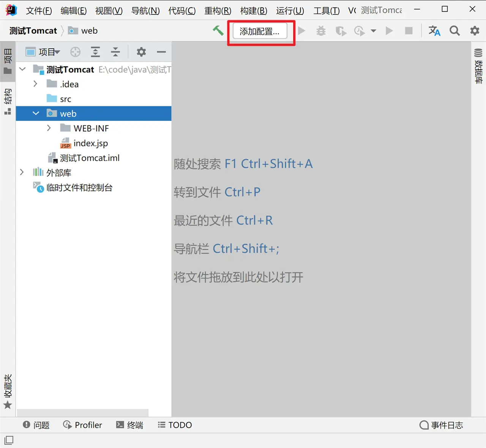The width and height of the screenshot is (486, 448).
Task: Toggle the 数据库 tool window on right
Action: (x=478, y=66)
